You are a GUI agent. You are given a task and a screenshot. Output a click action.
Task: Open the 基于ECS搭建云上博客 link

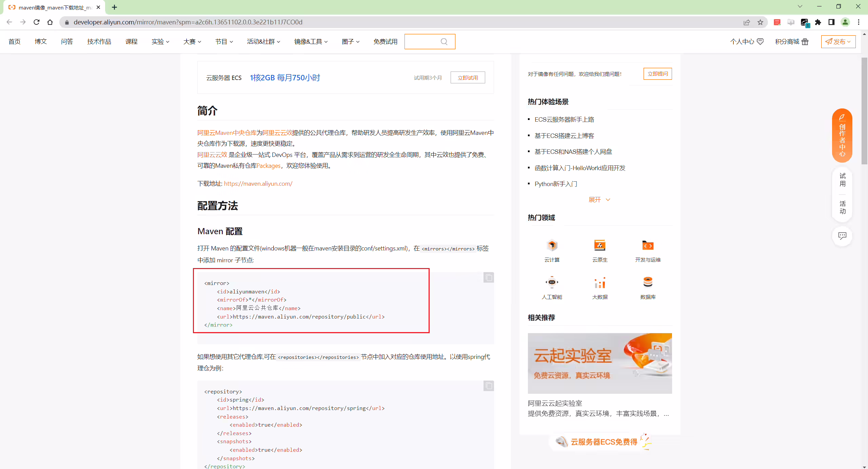tap(564, 136)
